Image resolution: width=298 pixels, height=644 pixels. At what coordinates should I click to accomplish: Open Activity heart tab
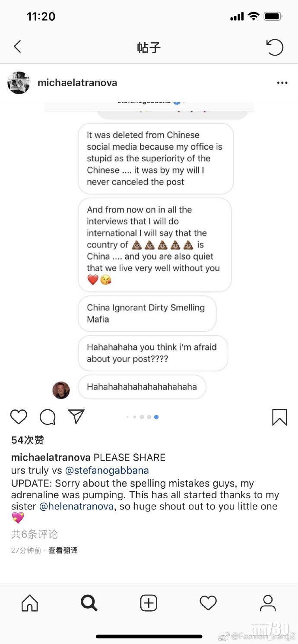click(x=208, y=603)
